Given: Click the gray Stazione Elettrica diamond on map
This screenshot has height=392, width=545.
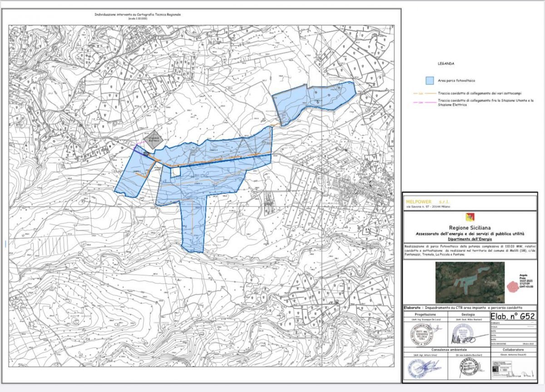Looking at the screenshot, I should [x=153, y=141].
